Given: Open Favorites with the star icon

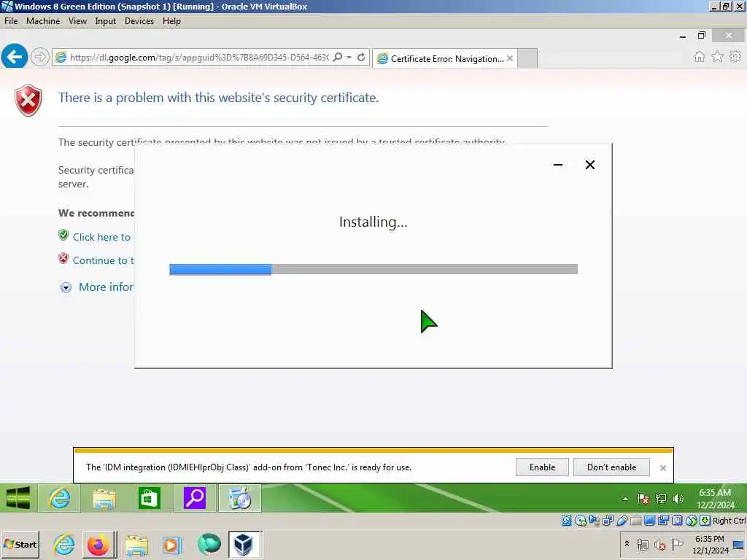Looking at the screenshot, I should coord(717,57).
